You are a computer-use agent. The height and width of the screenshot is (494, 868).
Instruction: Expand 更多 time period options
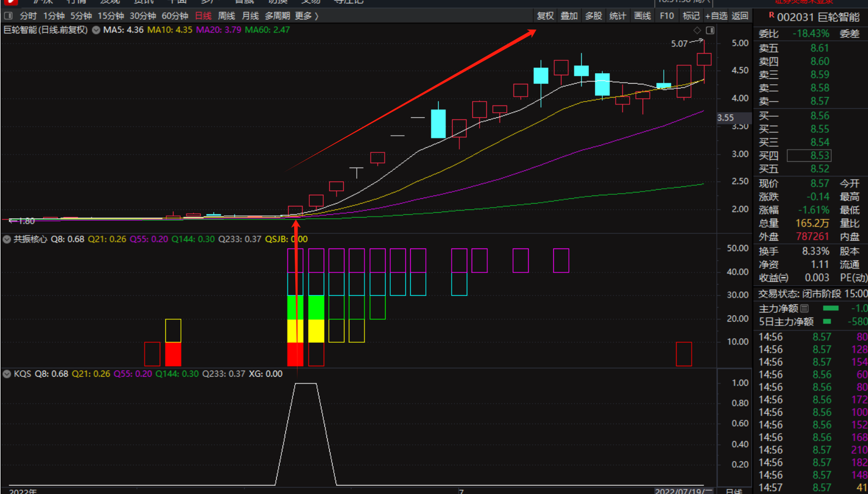[306, 16]
